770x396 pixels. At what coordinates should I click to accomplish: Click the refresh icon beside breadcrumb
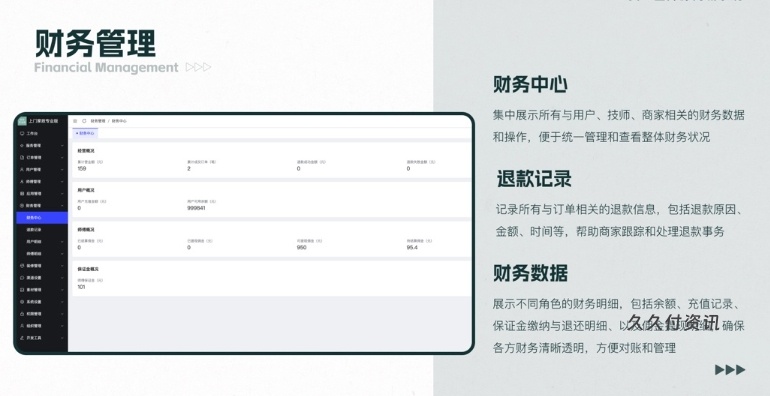click(84, 121)
